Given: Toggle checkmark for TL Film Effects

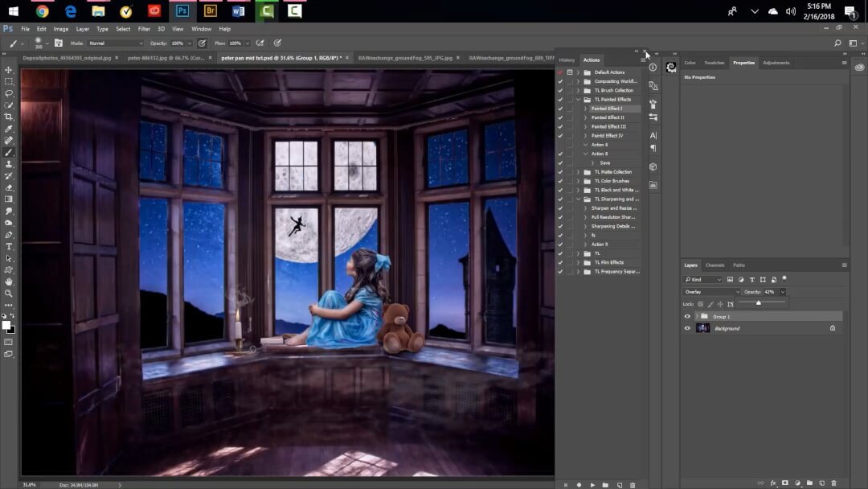Looking at the screenshot, I should pos(560,262).
